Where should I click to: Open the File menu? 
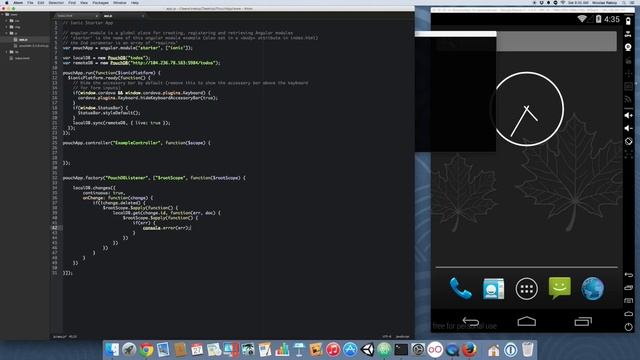(30, 2)
